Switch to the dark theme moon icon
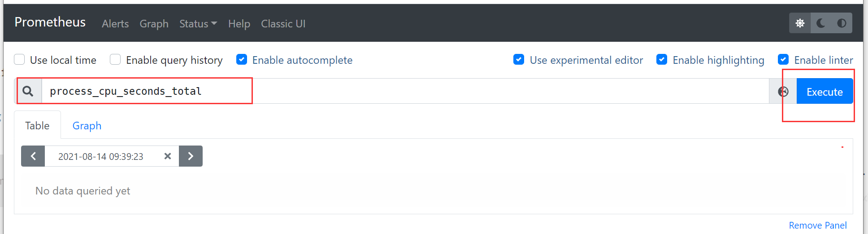The height and width of the screenshot is (234, 868). click(821, 23)
